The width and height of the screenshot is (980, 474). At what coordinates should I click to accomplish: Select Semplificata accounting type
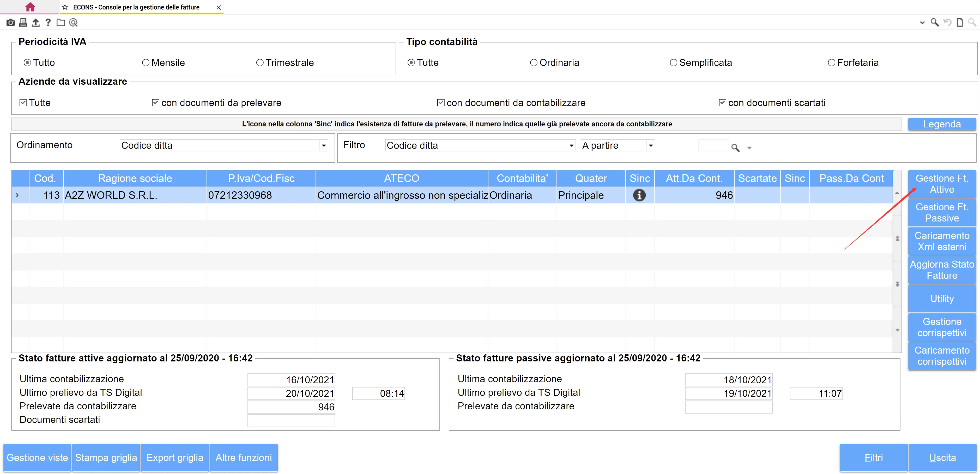pos(673,63)
